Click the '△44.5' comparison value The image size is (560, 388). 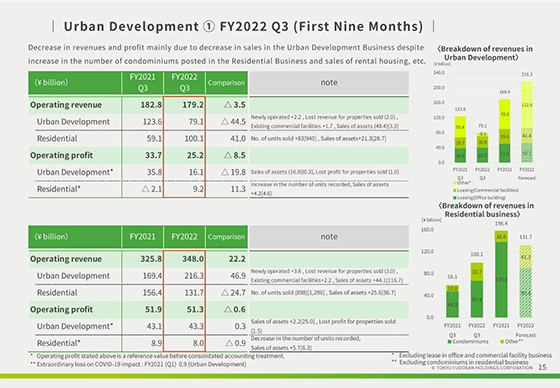tap(233, 121)
